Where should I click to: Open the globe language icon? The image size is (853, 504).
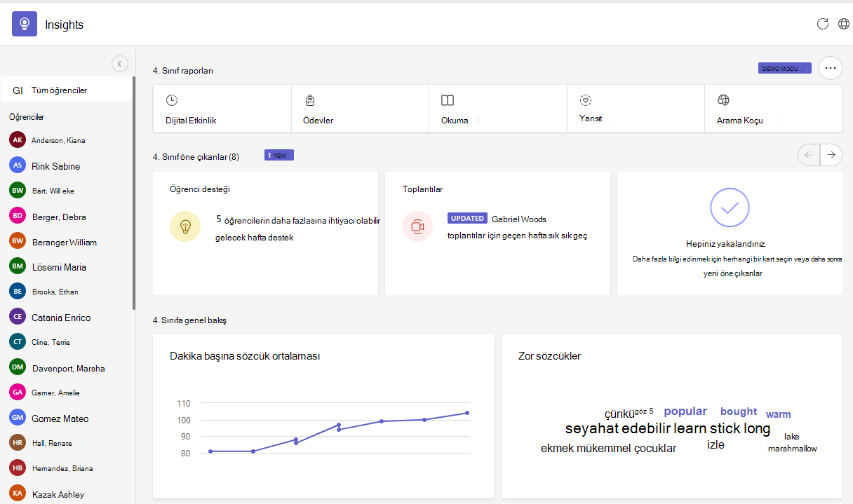click(x=844, y=24)
